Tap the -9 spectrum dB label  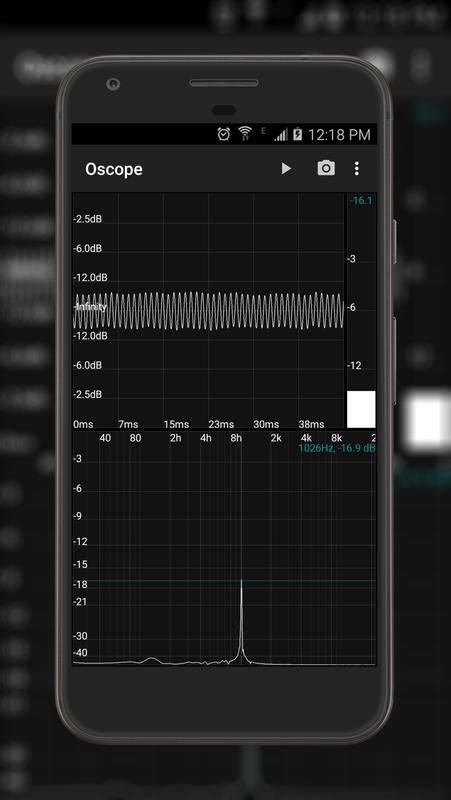78,516
